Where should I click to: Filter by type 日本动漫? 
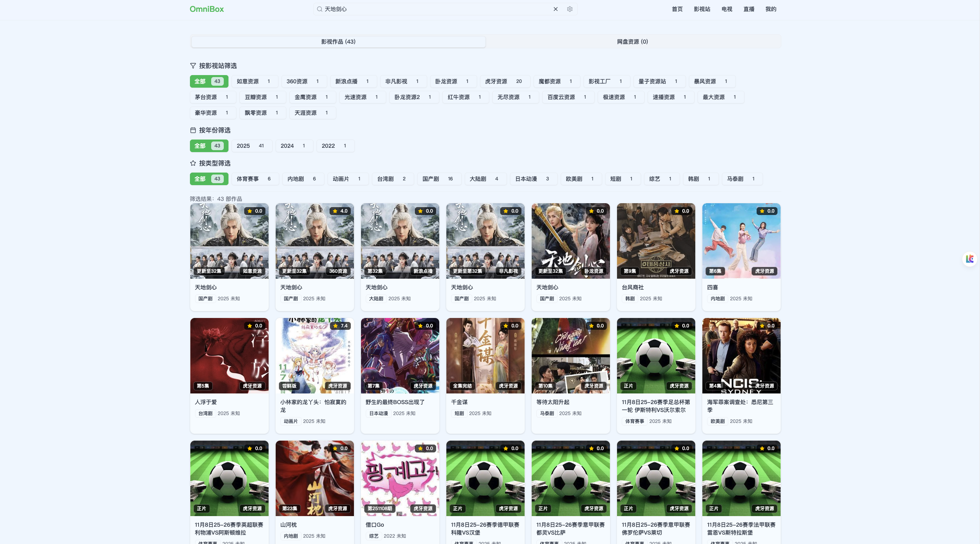point(533,179)
